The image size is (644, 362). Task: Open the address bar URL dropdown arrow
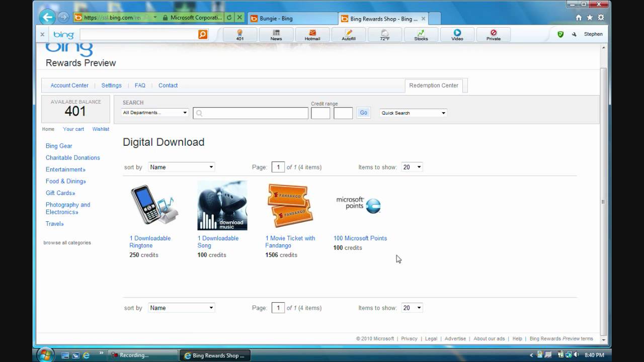tap(155, 18)
